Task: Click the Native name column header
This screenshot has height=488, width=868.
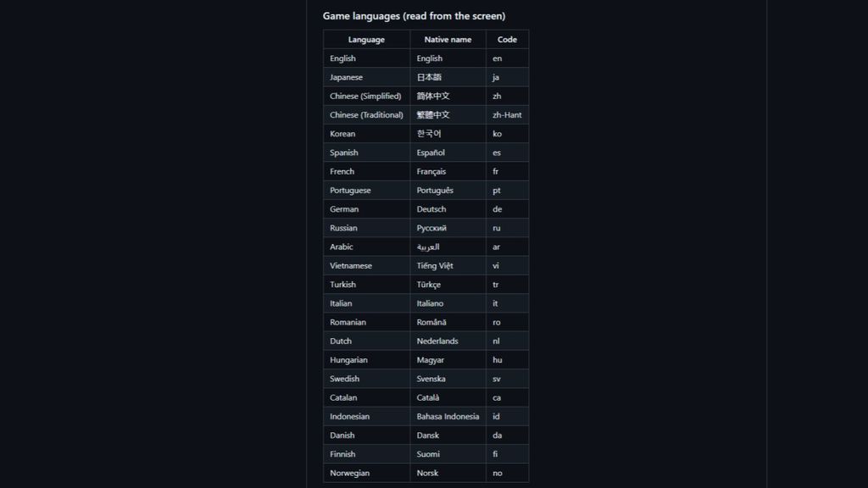Action: (x=448, y=39)
